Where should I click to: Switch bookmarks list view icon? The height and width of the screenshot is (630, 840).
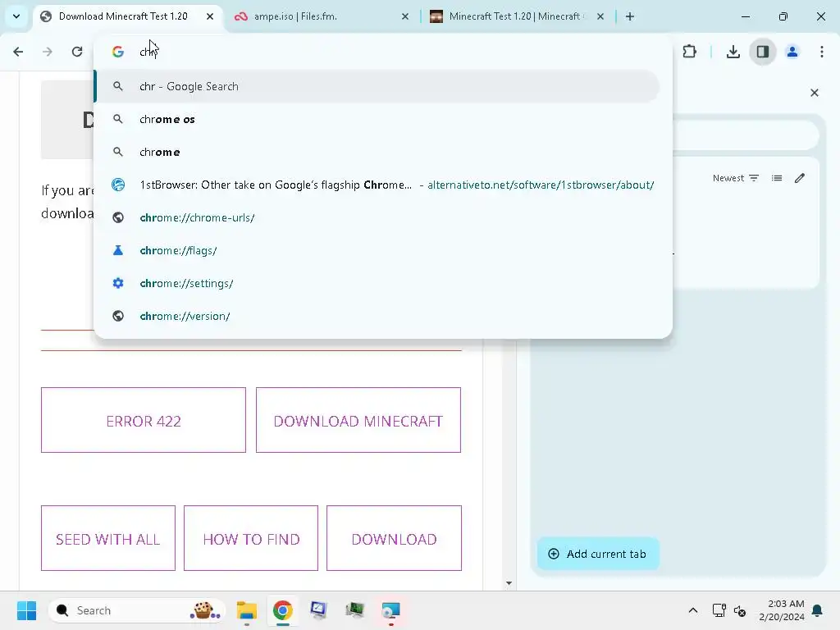point(777,178)
